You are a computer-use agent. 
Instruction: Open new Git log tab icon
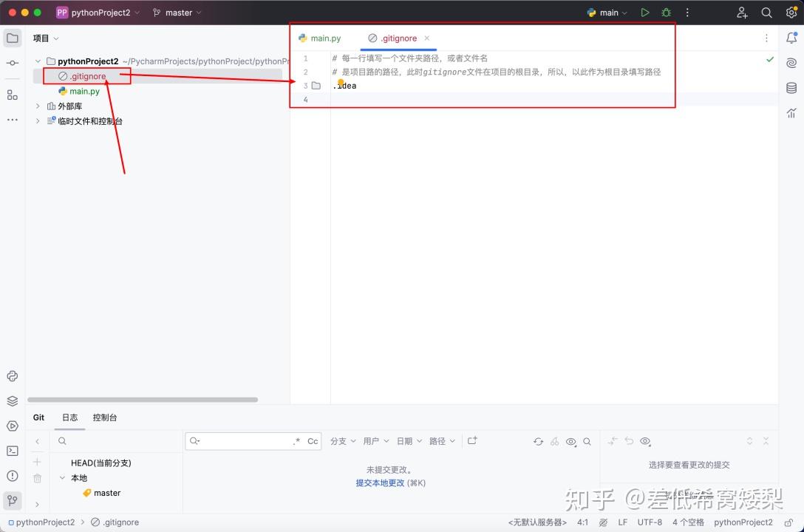[472, 441]
